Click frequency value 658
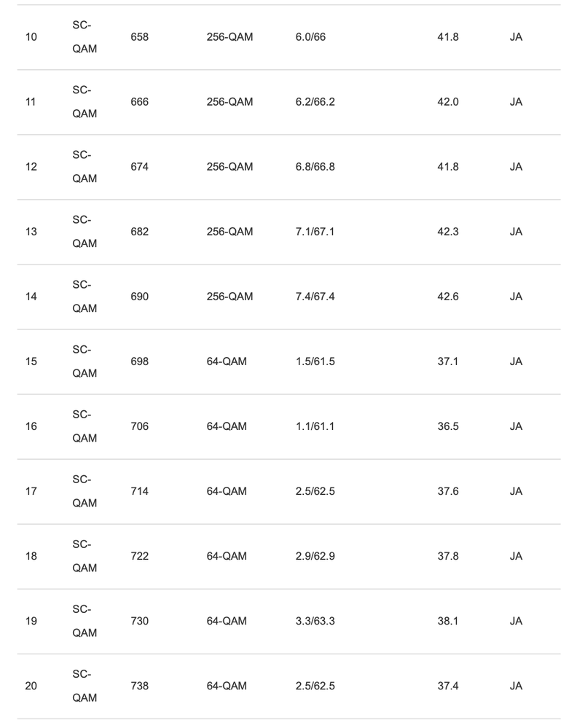The width and height of the screenshot is (585, 728). coord(139,37)
